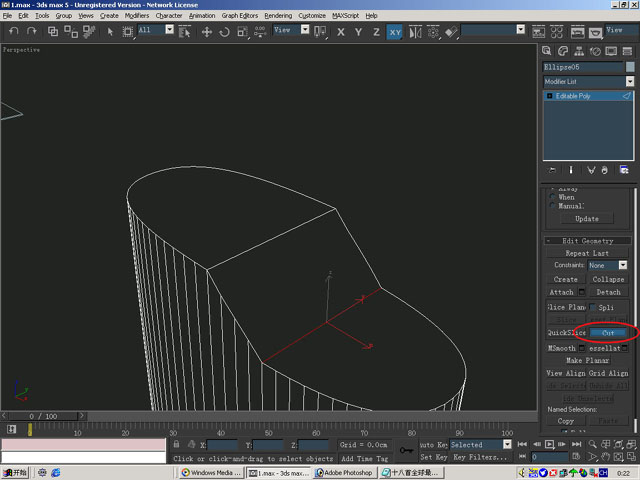Select the Manual radio button
Viewport: 640px width, 480px height.
click(x=552, y=206)
